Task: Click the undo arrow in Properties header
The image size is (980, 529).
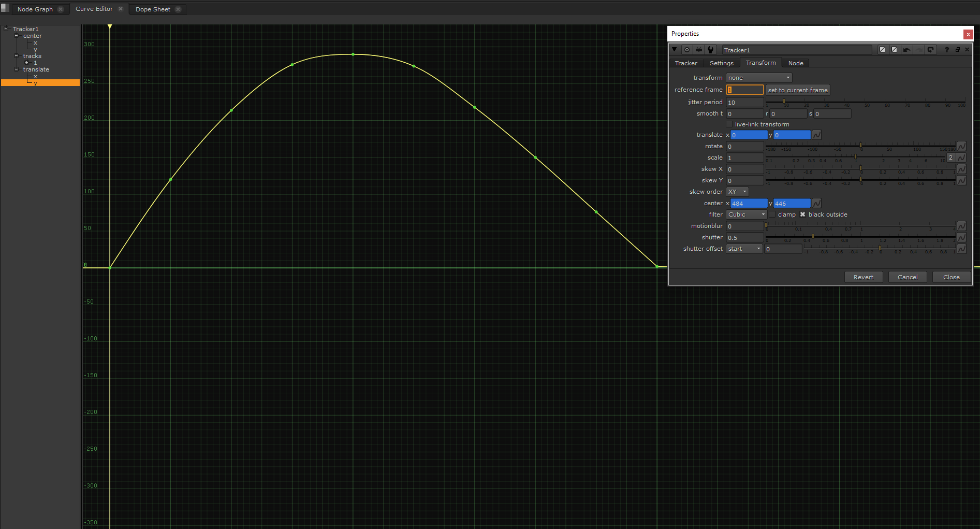Action: pyautogui.click(x=906, y=50)
